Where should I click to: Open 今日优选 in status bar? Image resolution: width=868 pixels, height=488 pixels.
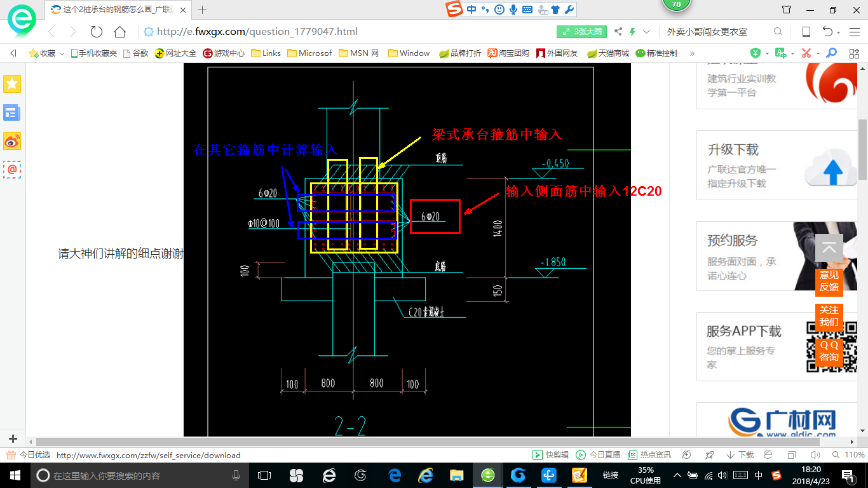[x=29, y=455]
